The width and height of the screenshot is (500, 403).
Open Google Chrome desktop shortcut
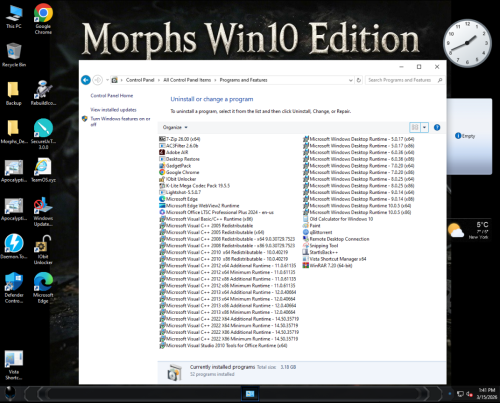(x=43, y=19)
